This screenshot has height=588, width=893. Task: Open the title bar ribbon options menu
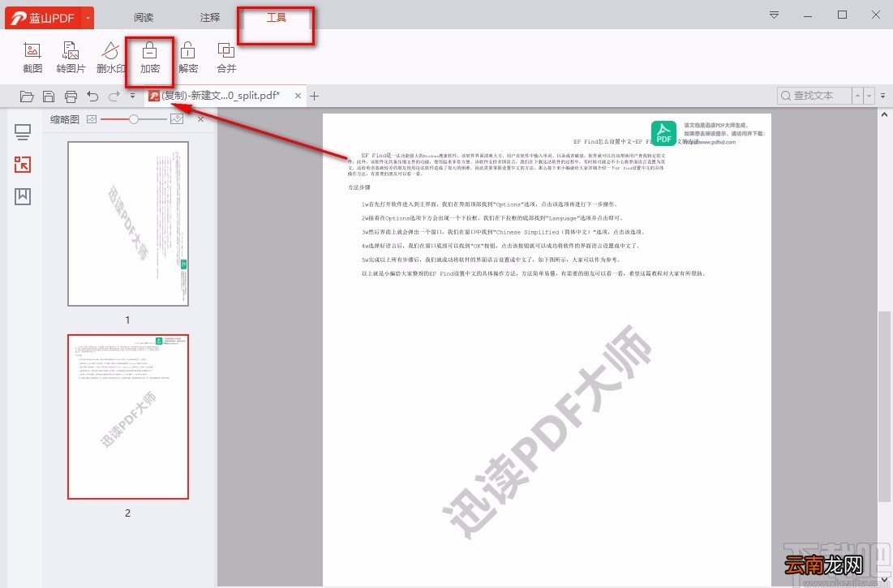pos(774,15)
